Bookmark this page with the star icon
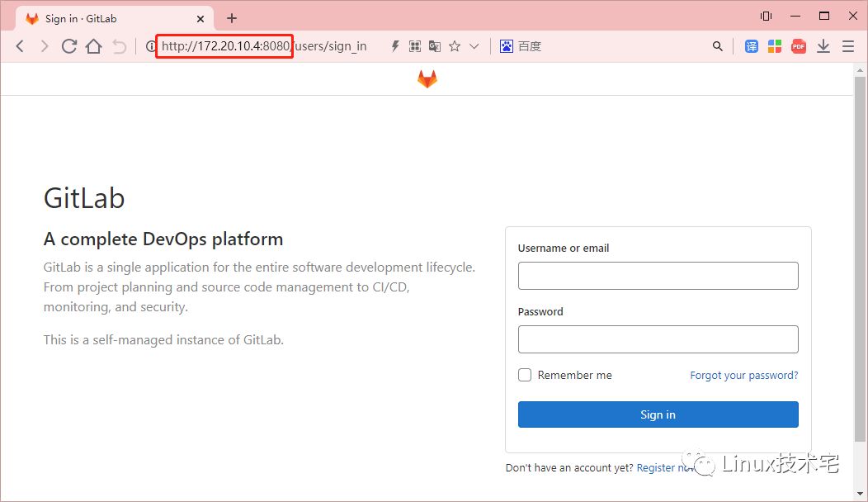Viewport: 868px width, 502px height. click(455, 46)
